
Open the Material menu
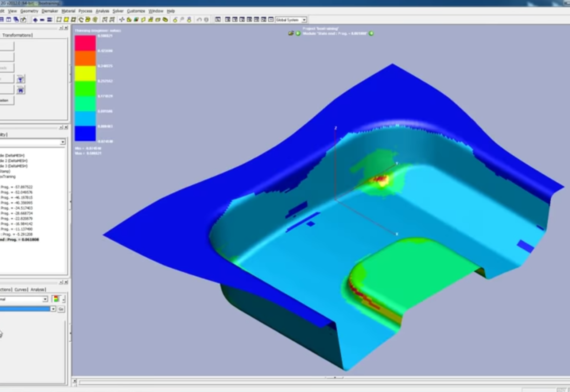[x=68, y=11]
